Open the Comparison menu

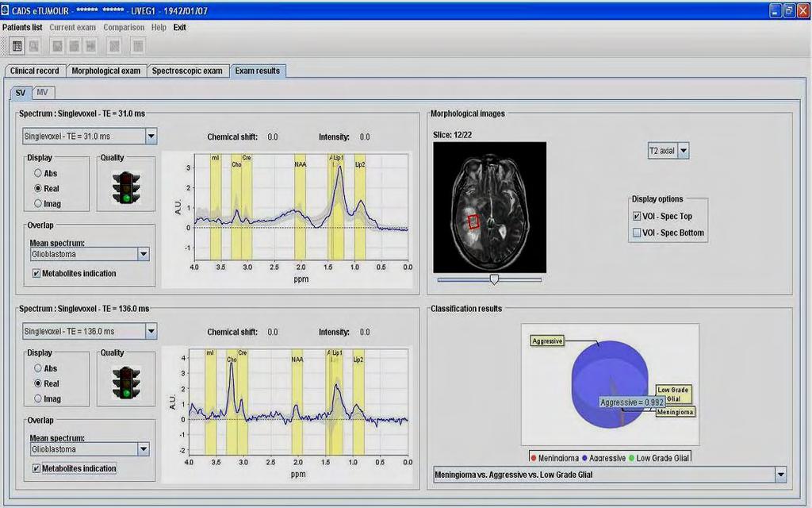[x=124, y=28]
